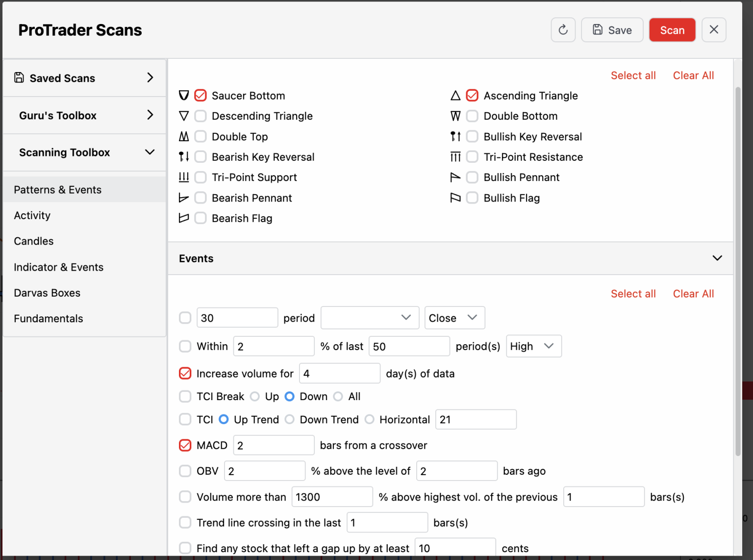Enable the Descending Triangle checkbox
The width and height of the screenshot is (753, 560).
[201, 116]
